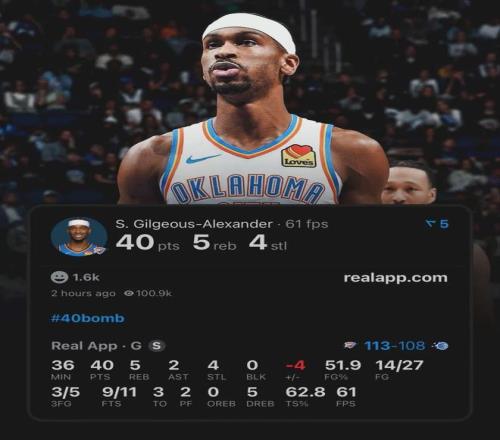Select the 9/11 FTS stat
500x440 pixels.
119,397
